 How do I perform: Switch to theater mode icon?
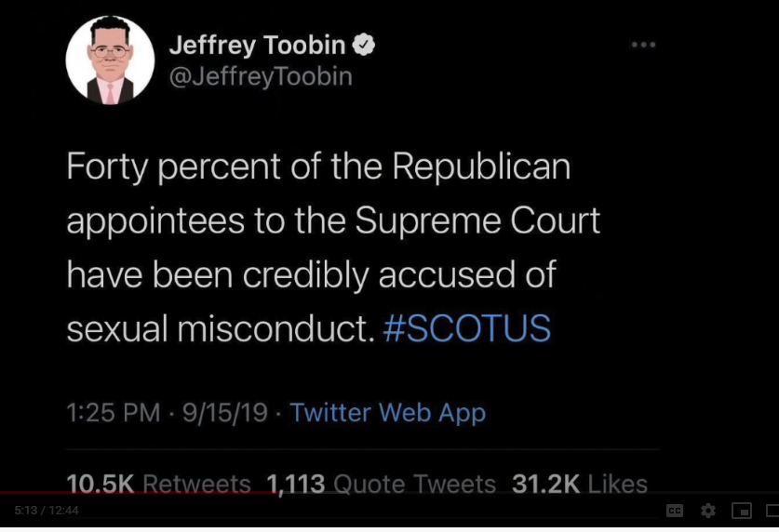pos(773,511)
